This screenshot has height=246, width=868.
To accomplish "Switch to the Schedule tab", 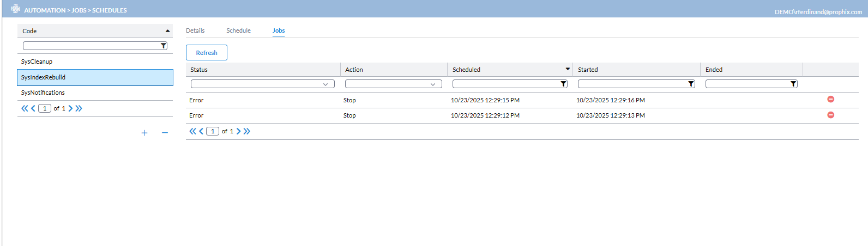I will pyautogui.click(x=238, y=30).
